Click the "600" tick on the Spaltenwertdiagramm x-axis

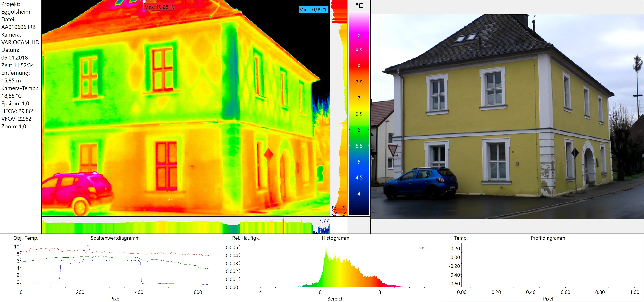point(198,292)
